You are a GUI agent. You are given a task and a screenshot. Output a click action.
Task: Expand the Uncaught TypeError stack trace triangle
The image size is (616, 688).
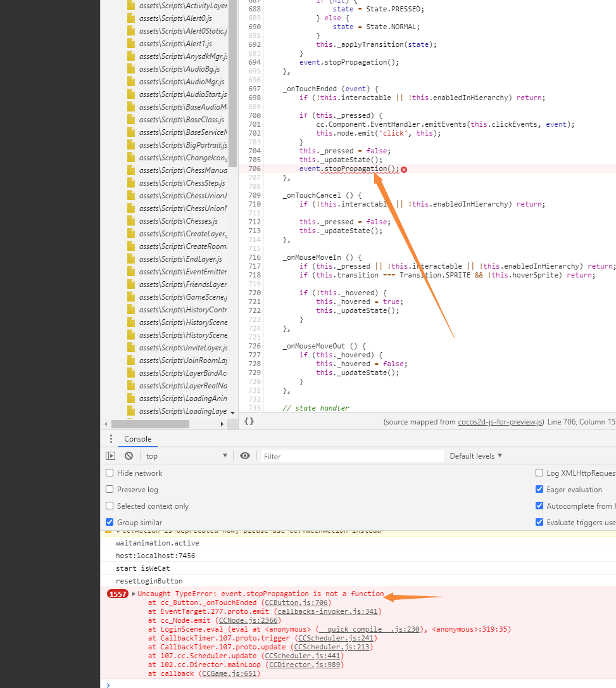click(x=134, y=594)
